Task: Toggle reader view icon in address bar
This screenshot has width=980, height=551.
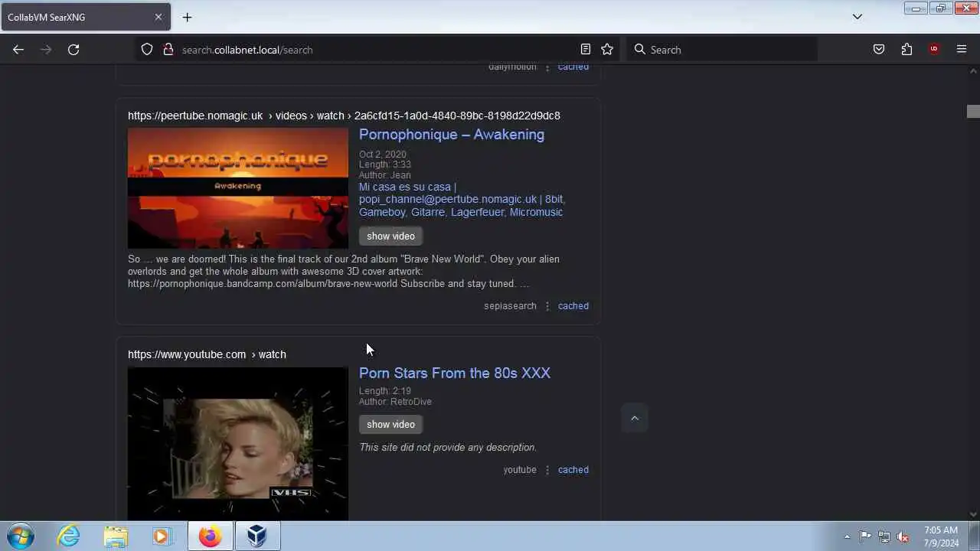Action: [x=586, y=50]
